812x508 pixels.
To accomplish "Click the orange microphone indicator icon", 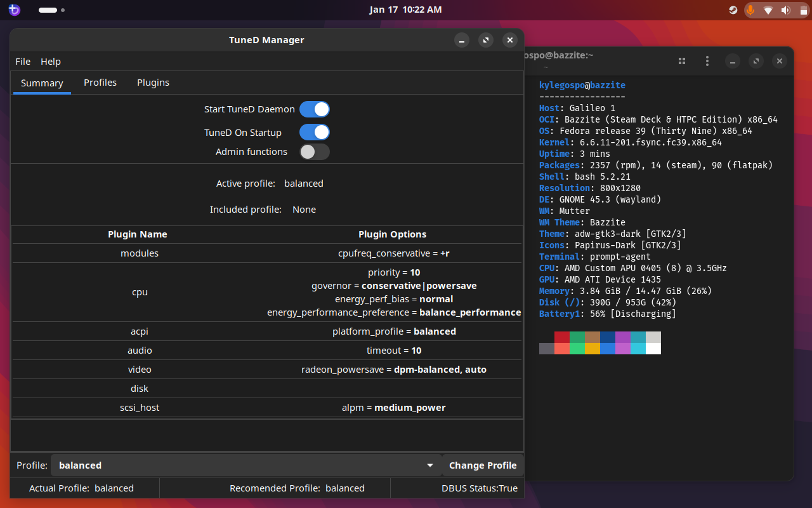I will [x=750, y=10].
